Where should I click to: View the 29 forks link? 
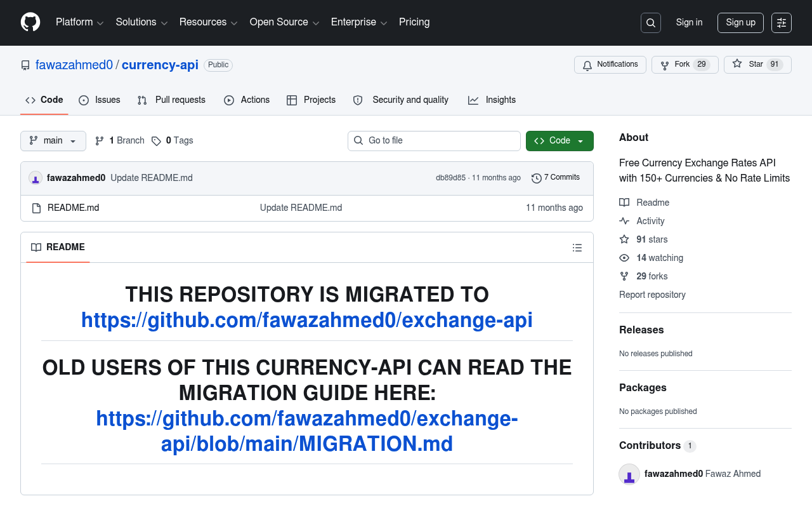643,276
